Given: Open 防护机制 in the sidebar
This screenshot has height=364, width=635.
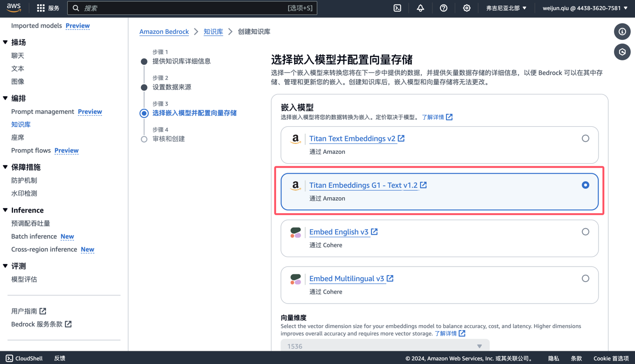Looking at the screenshot, I should (24, 180).
